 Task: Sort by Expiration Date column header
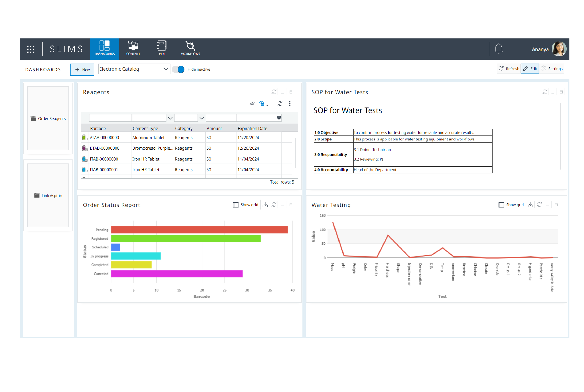click(252, 128)
